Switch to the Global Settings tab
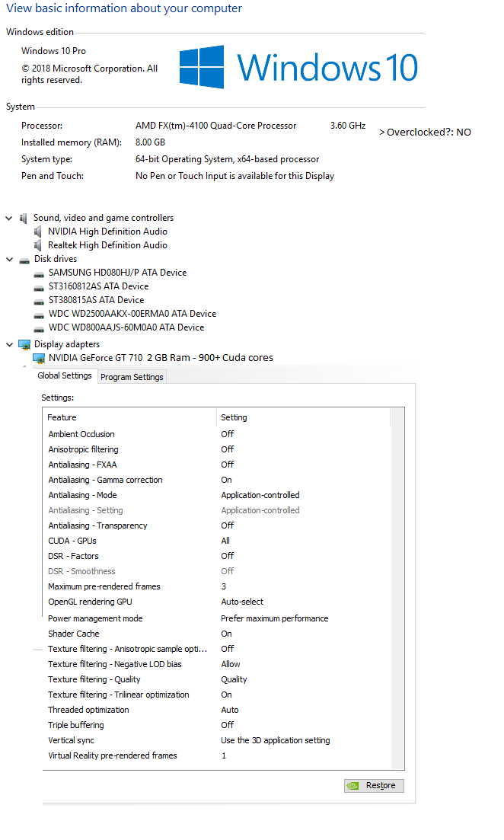504x840 pixels. [65, 375]
